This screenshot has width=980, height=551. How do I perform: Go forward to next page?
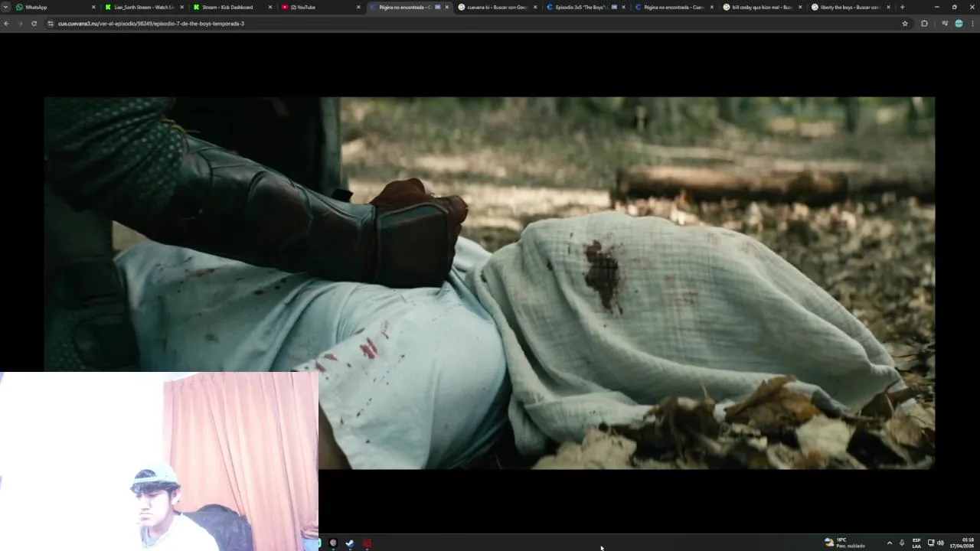(20, 24)
